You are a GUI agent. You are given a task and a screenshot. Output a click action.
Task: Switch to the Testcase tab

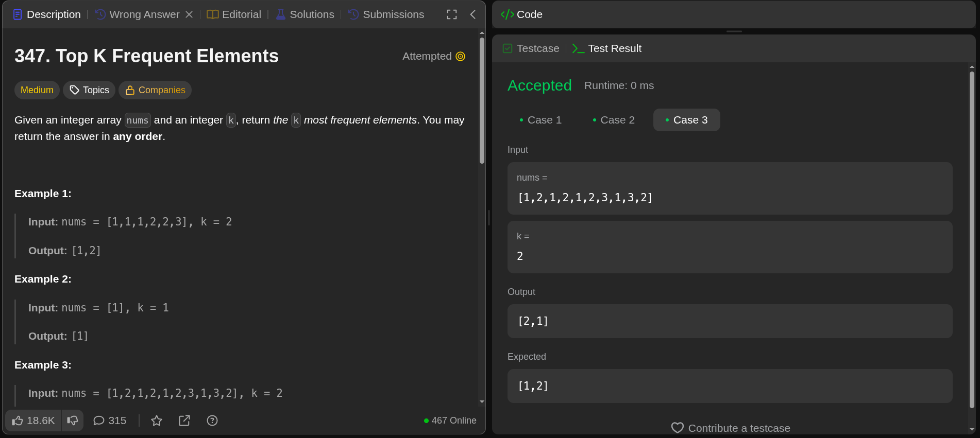tap(531, 48)
